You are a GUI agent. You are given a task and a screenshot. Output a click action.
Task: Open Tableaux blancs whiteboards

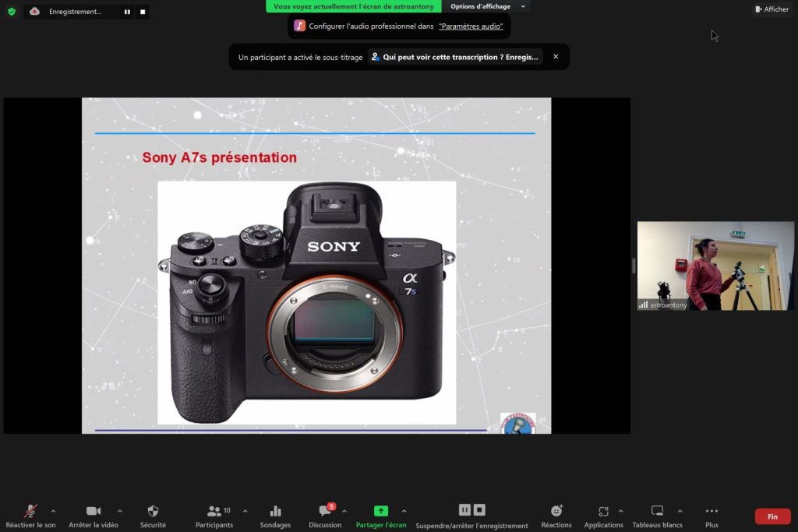pos(658,516)
